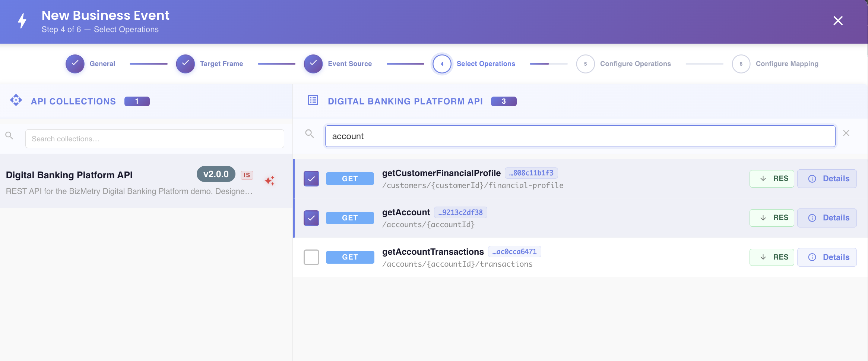
Task: Open Details for getAccountTransactions
Action: pos(827,257)
